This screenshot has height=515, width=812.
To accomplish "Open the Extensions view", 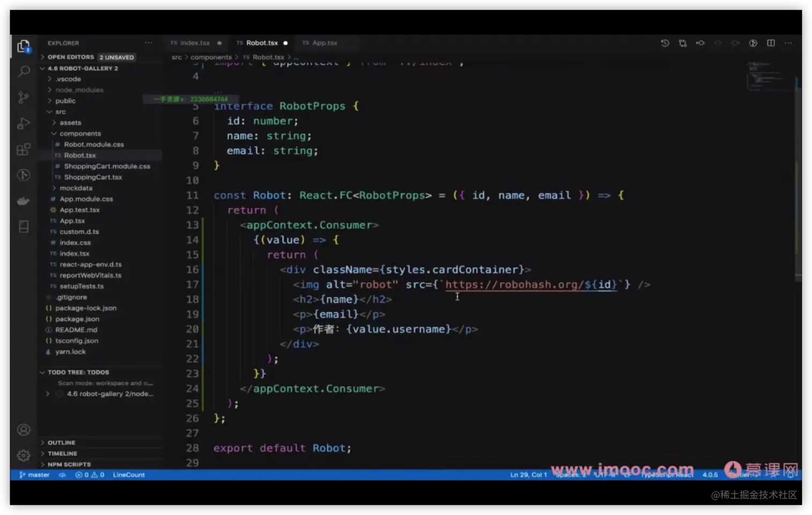I will point(24,149).
